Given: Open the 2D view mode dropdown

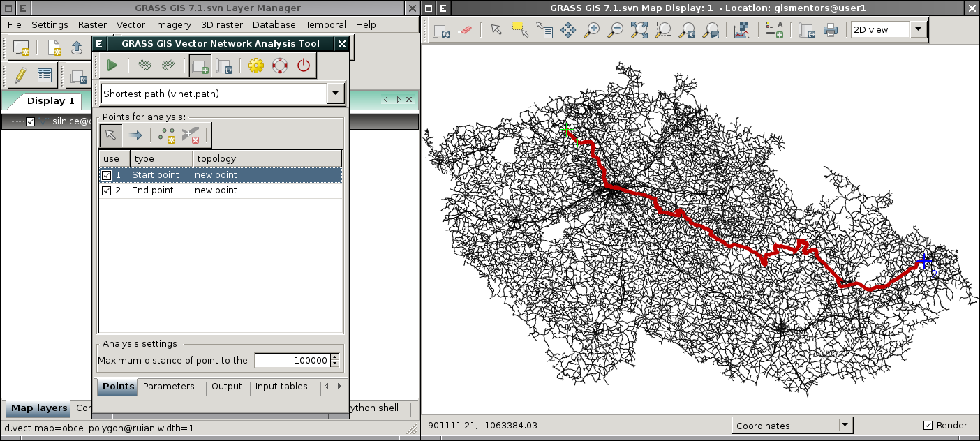Looking at the screenshot, I should coord(919,30).
